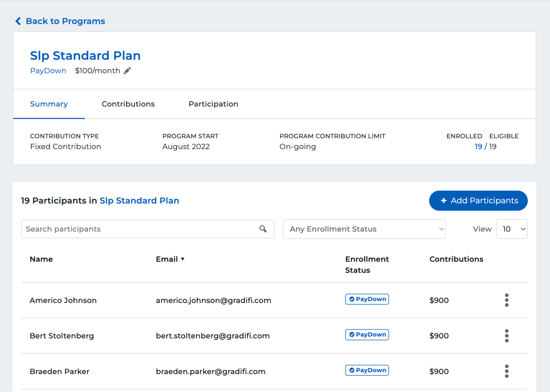Open the Any Enrollment Status dropdown
This screenshot has height=392, width=550.
click(364, 229)
